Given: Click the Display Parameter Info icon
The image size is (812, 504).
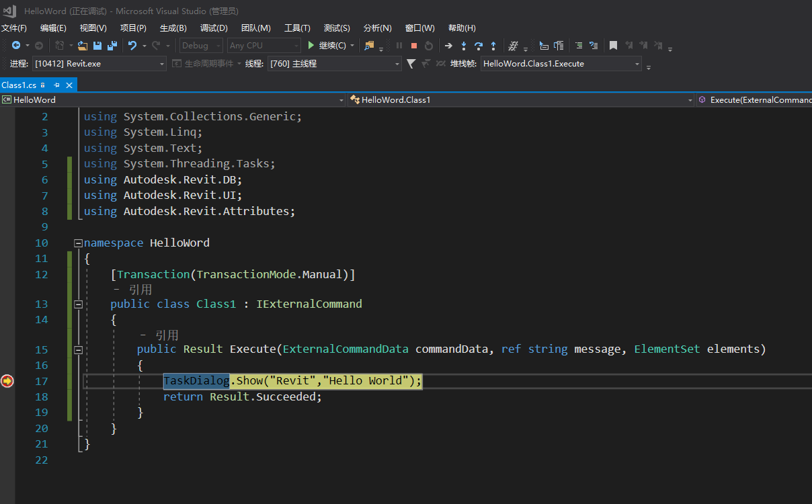Looking at the screenshot, I should click(x=559, y=46).
